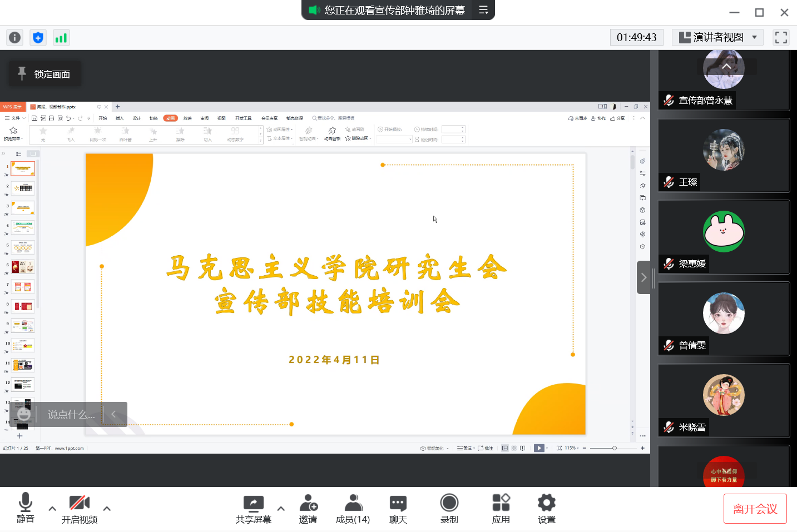This screenshot has width=797, height=532.
Task: Open the 演讲者视图 view dropdown
Action: point(717,37)
